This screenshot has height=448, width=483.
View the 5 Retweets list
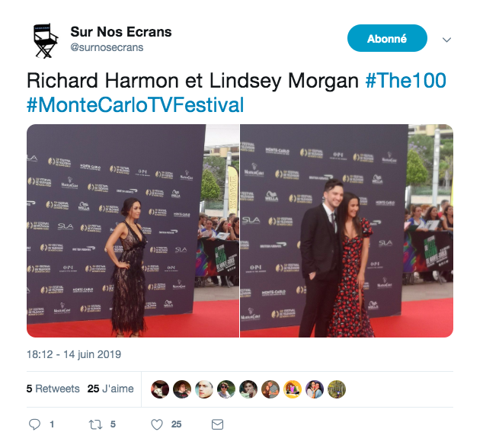53,389
